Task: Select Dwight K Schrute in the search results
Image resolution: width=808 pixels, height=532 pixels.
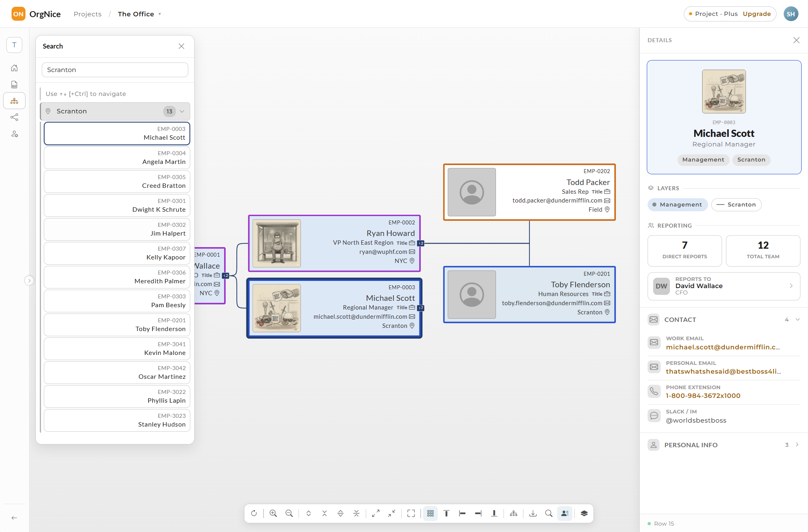Action: click(117, 205)
